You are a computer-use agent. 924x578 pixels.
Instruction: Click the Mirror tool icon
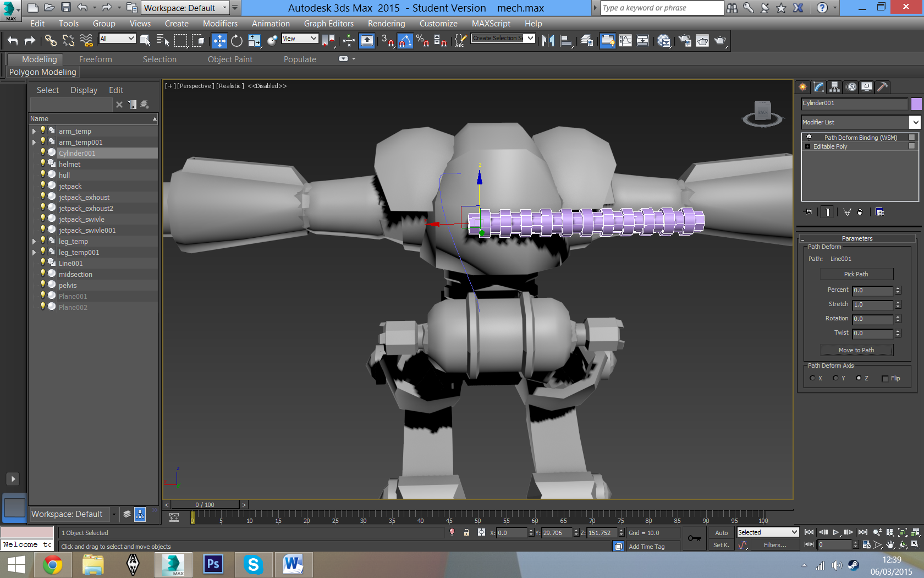[x=548, y=40]
